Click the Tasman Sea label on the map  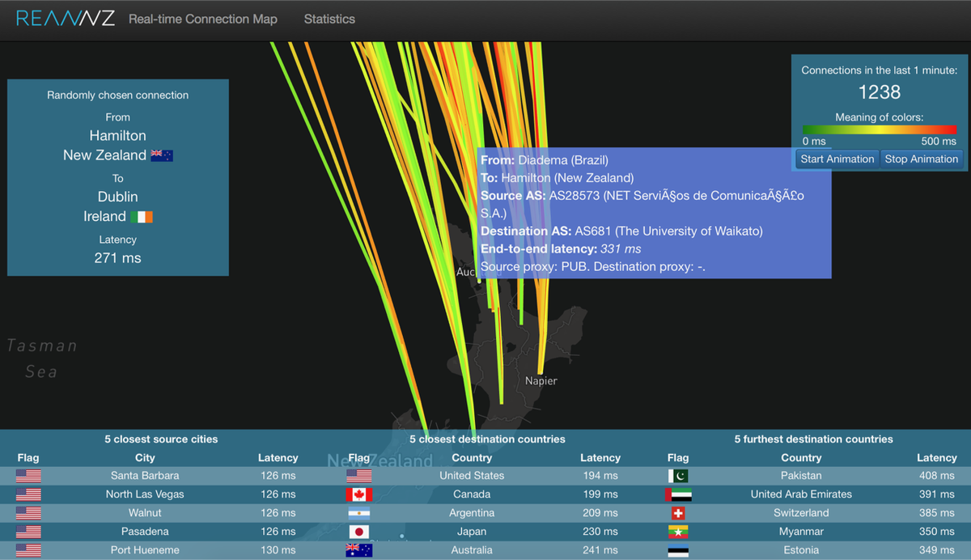tap(43, 358)
